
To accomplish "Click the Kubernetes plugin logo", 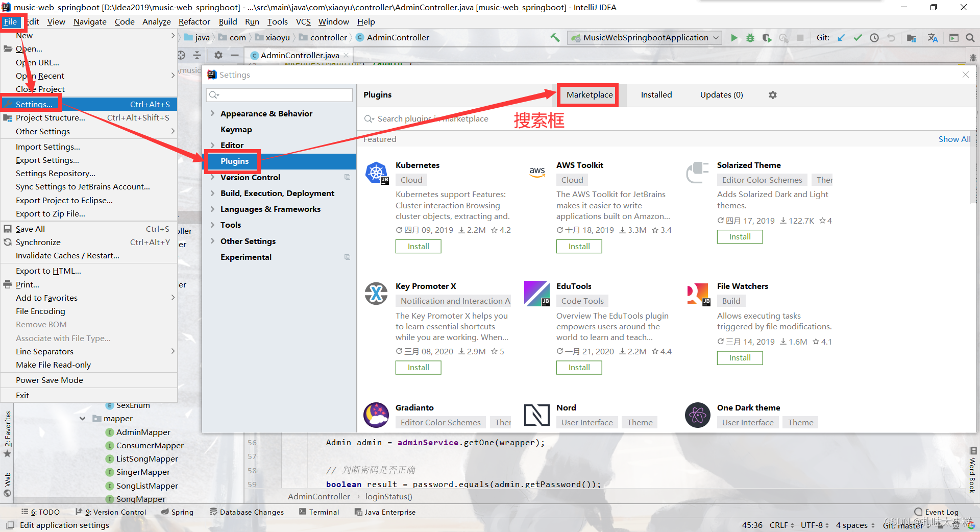I will tap(377, 173).
